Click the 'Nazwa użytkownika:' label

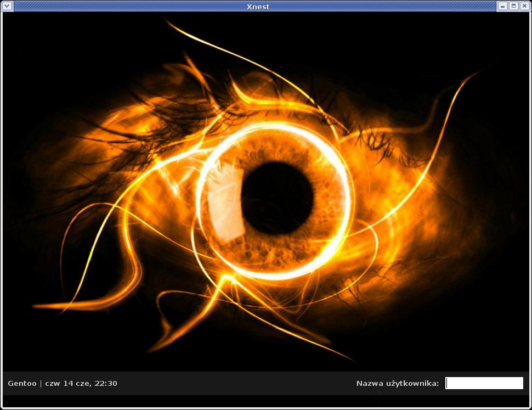coord(398,384)
